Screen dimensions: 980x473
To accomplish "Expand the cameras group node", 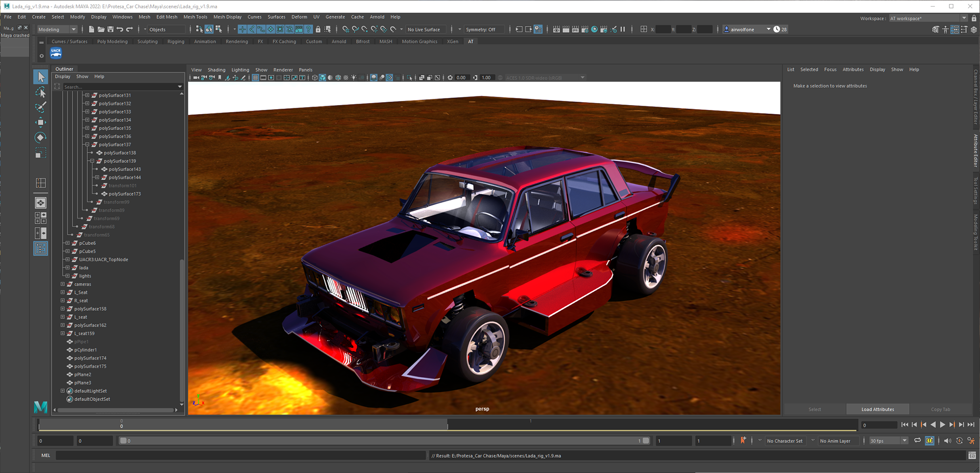I will tap(62, 284).
